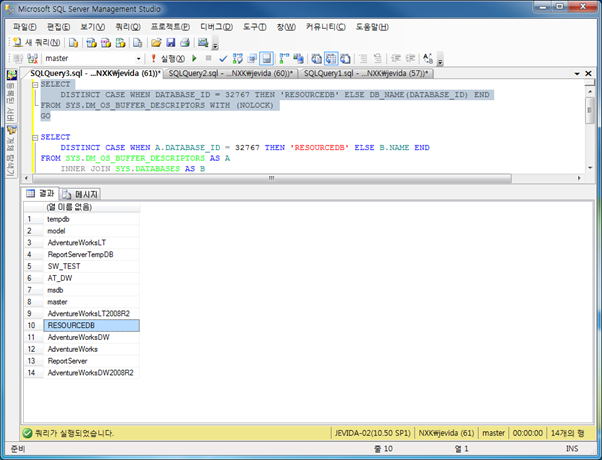602x460 pixels.
Task: Display Estimated Execution Plan
Action: click(x=238, y=59)
